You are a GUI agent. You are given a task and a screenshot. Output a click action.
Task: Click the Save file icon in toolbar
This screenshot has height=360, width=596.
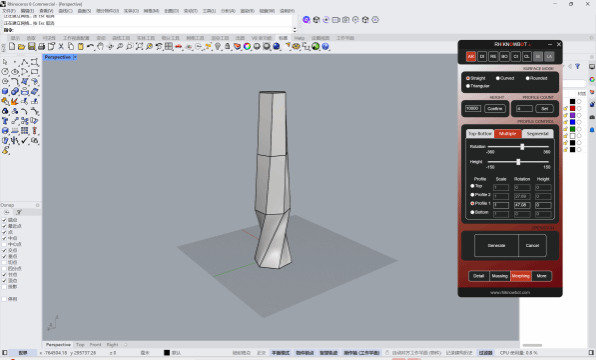32,46
